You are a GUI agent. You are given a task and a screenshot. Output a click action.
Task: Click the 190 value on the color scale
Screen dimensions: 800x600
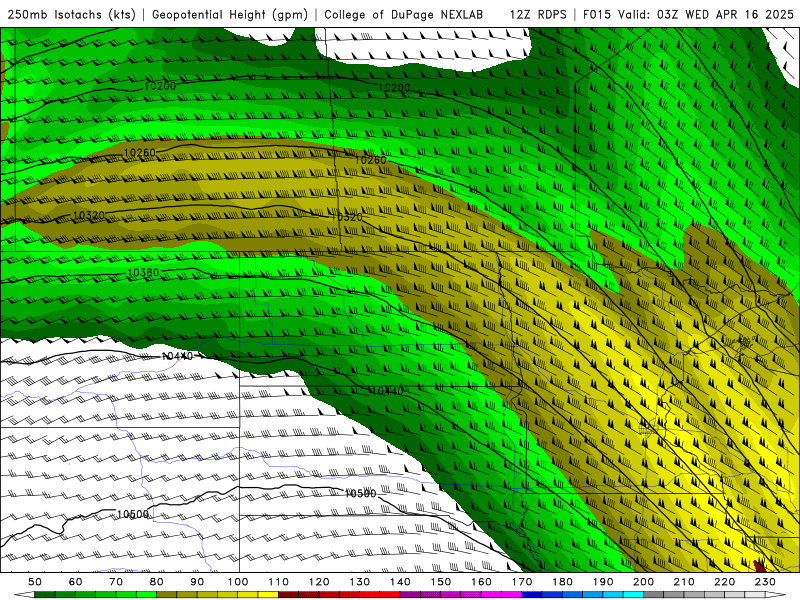click(603, 582)
